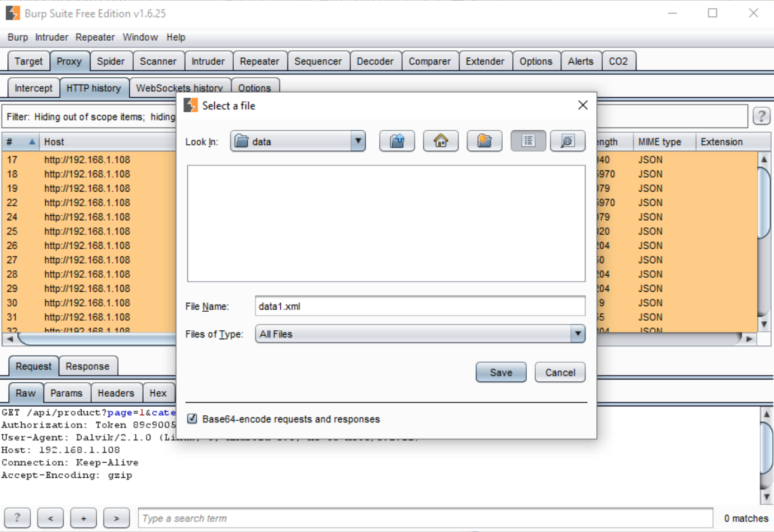774x532 pixels.
Task: Open Files of Type dropdown
Action: [578, 334]
